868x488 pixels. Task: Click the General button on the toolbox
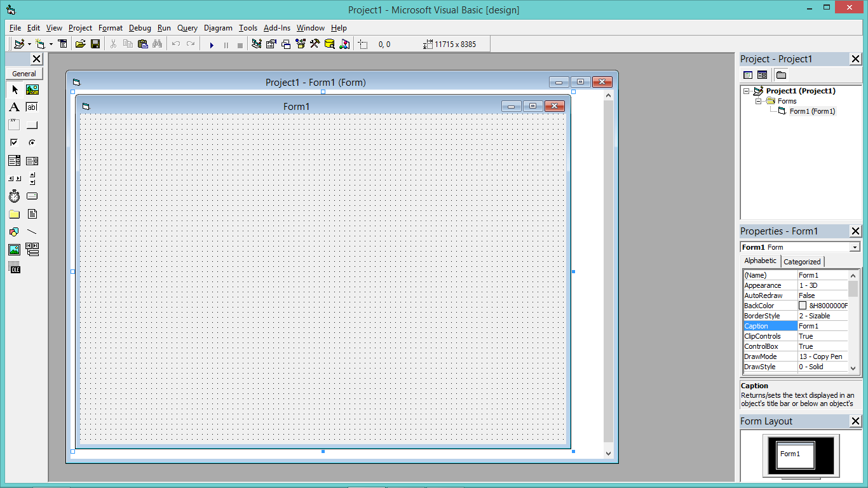pyautogui.click(x=24, y=74)
